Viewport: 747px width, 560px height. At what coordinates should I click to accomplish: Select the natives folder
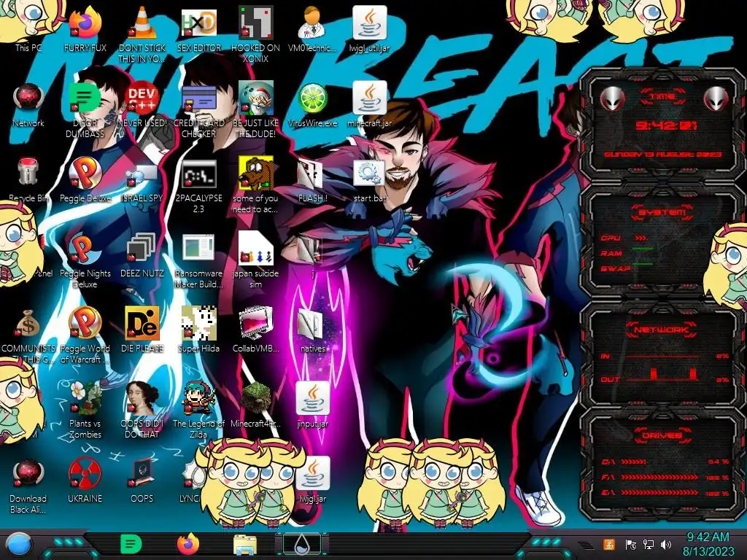pyautogui.click(x=312, y=330)
